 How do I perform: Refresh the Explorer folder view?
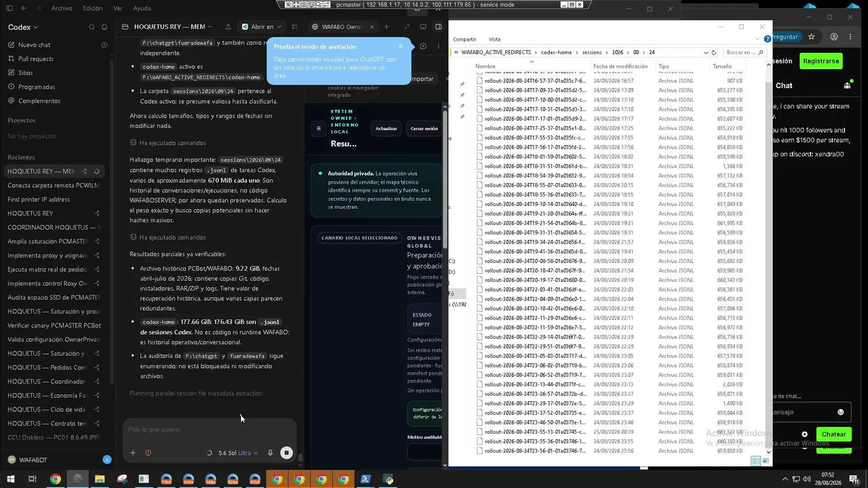[713, 52]
